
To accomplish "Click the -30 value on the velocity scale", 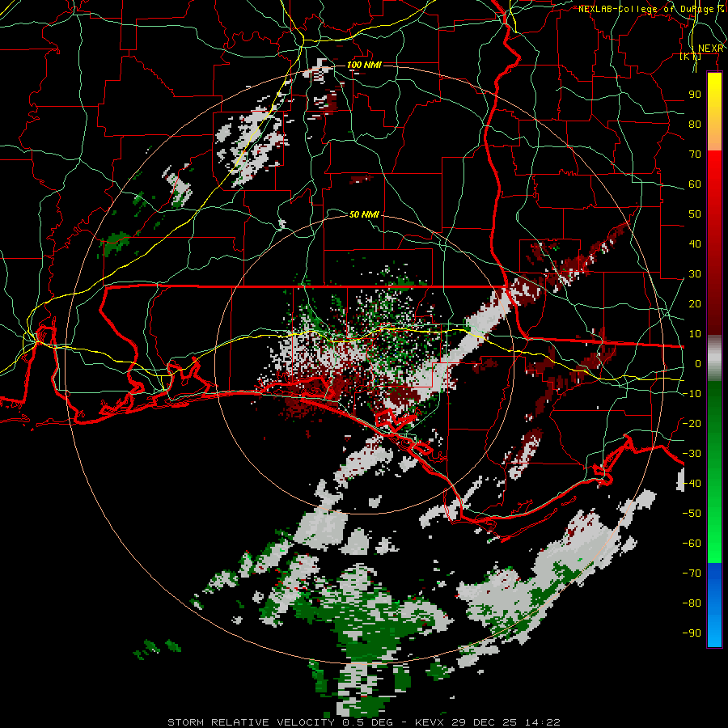I will click(692, 454).
